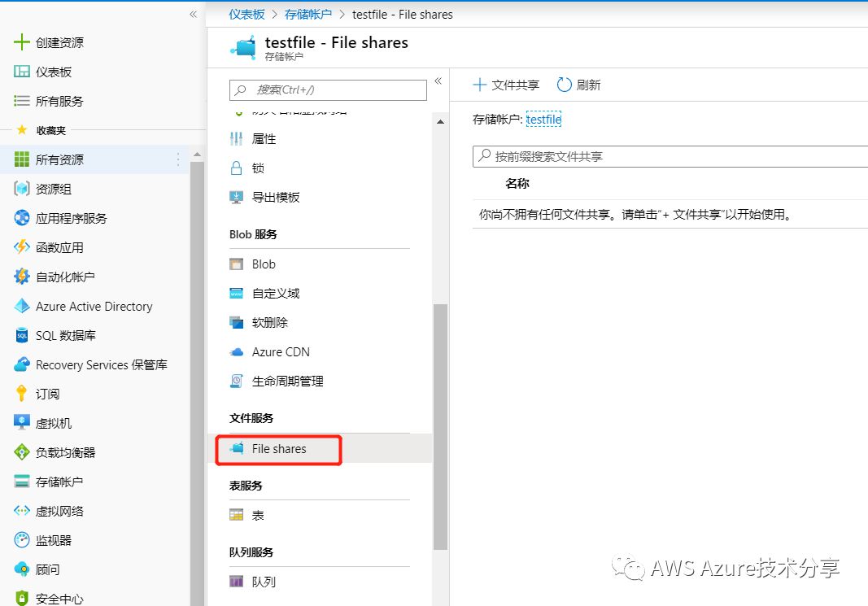Open the 存储帐户 sidebar icon
The image size is (868, 606).
[22, 482]
